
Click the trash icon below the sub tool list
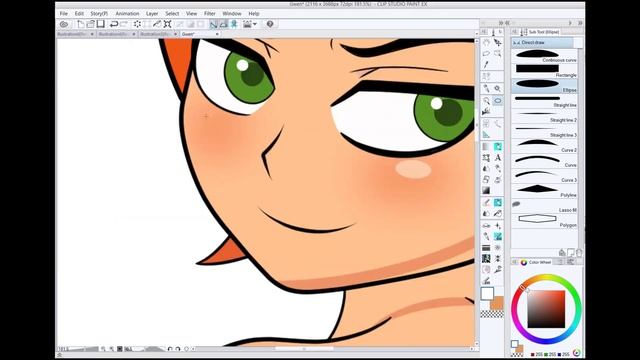579,253
